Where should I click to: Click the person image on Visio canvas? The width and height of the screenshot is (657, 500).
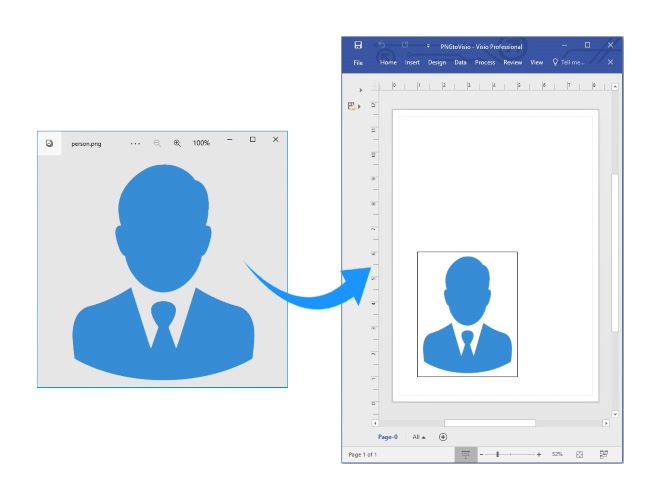point(467,313)
